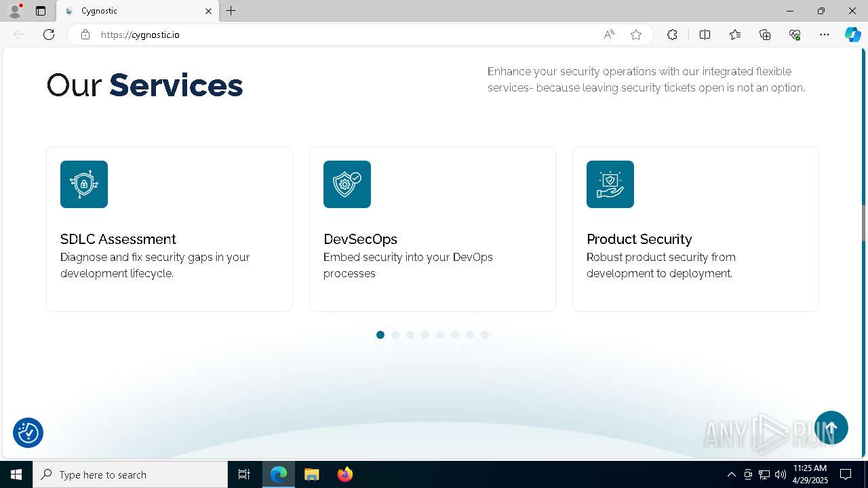Open Browser essentials heart icon
The height and width of the screenshot is (488, 868).
[x=795, y=35]
